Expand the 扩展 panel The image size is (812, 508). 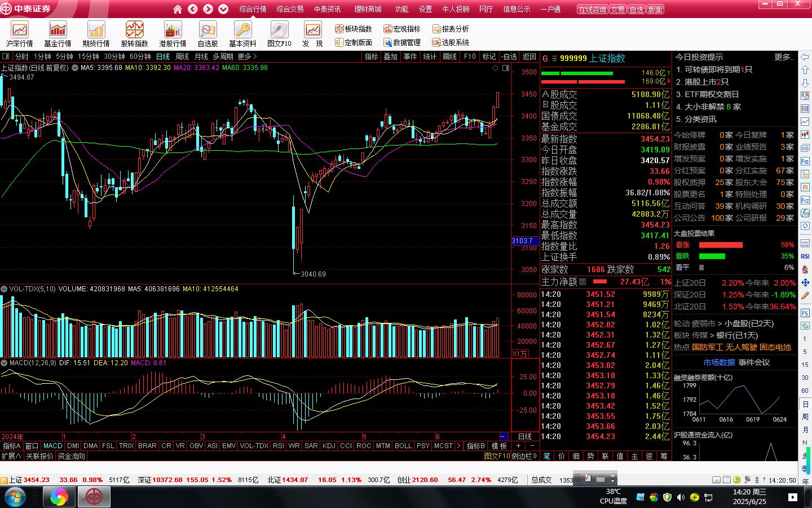click(x=11, y=456)
